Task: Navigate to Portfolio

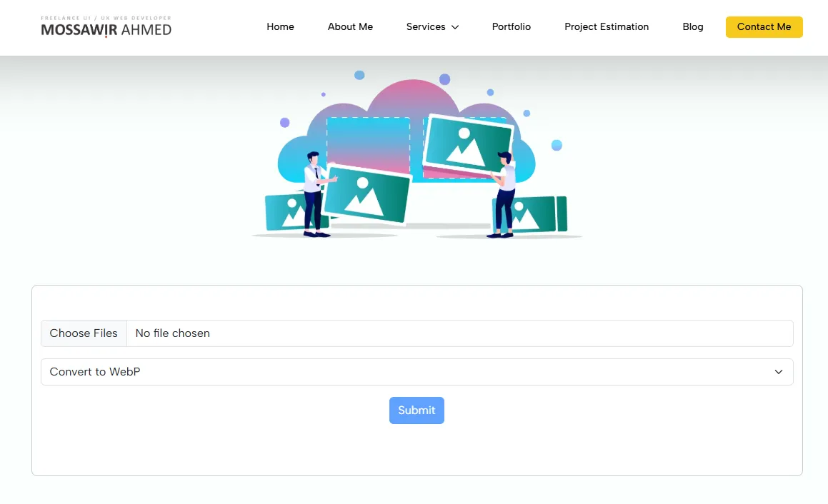Action: tap(511, 27)
